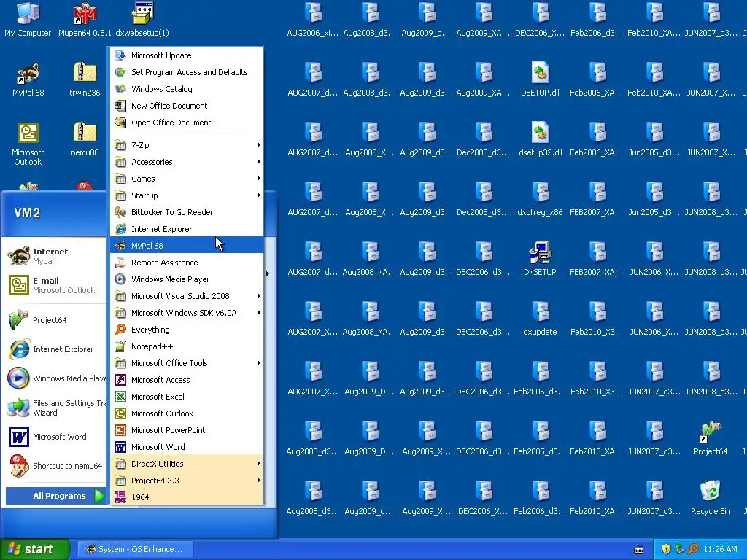
Task: Expand Accessories programs submenu
Action: 187,162
